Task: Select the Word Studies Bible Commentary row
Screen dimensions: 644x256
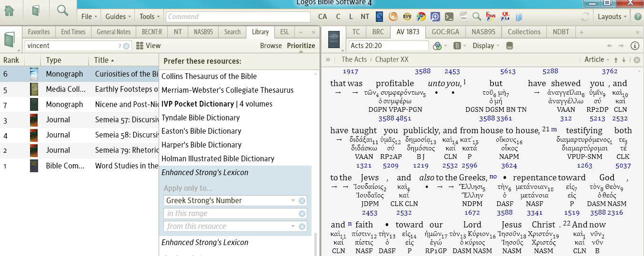Action: (80, 166)
